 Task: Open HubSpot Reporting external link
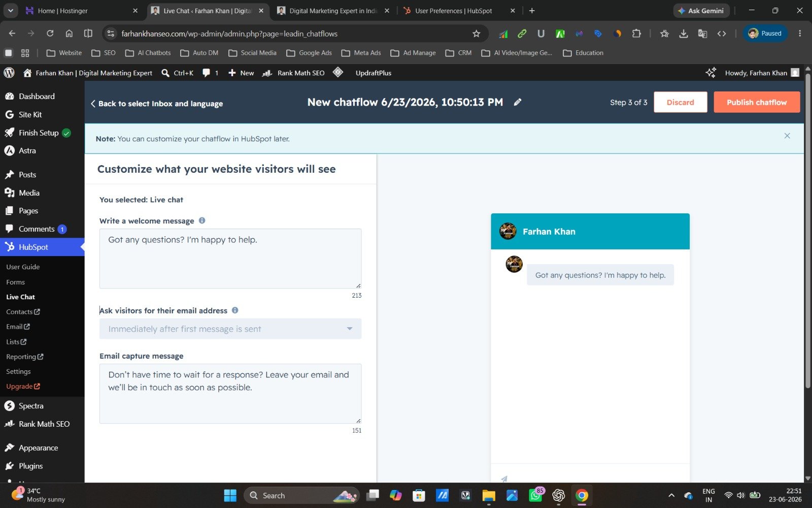(25, 357)
